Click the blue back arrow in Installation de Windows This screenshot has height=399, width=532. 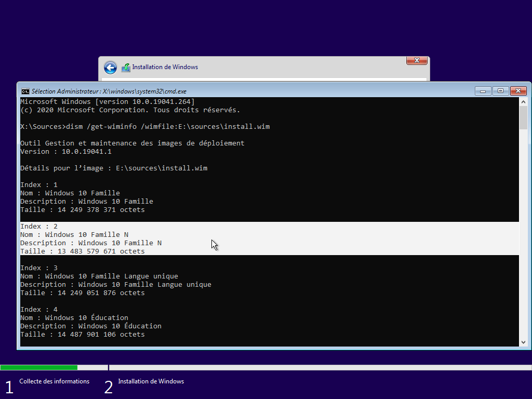point(110,68)
